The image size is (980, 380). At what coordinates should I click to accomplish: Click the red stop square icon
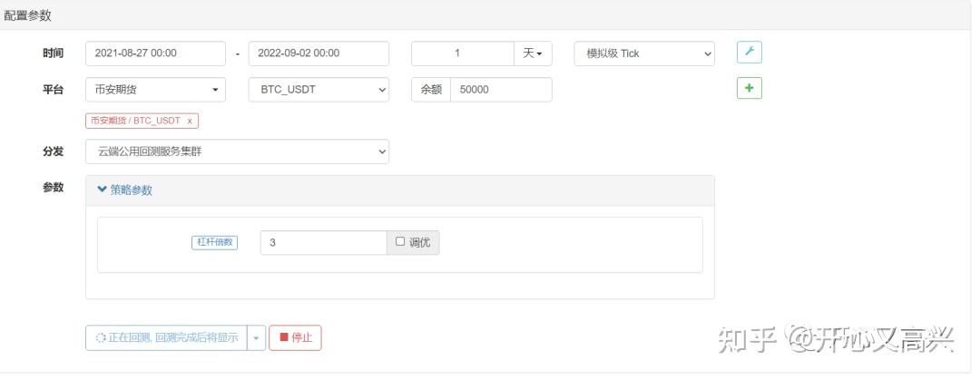point(284,337)
